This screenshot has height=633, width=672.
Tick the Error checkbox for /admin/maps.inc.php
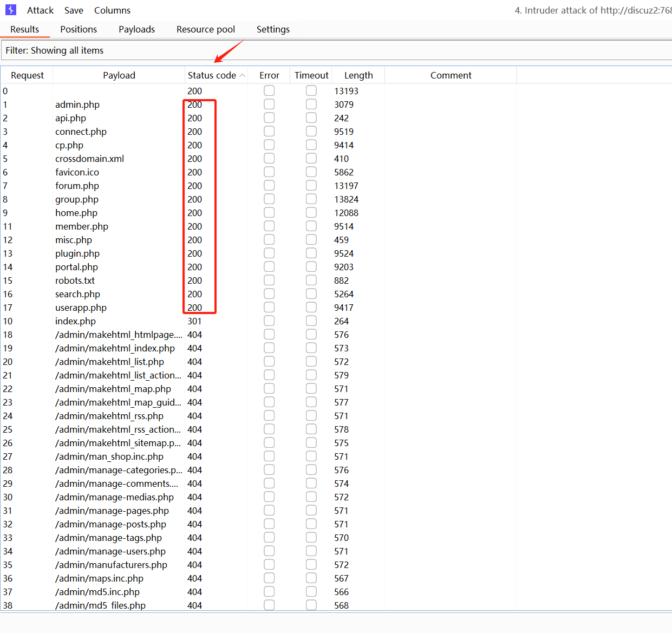[269, 578]
